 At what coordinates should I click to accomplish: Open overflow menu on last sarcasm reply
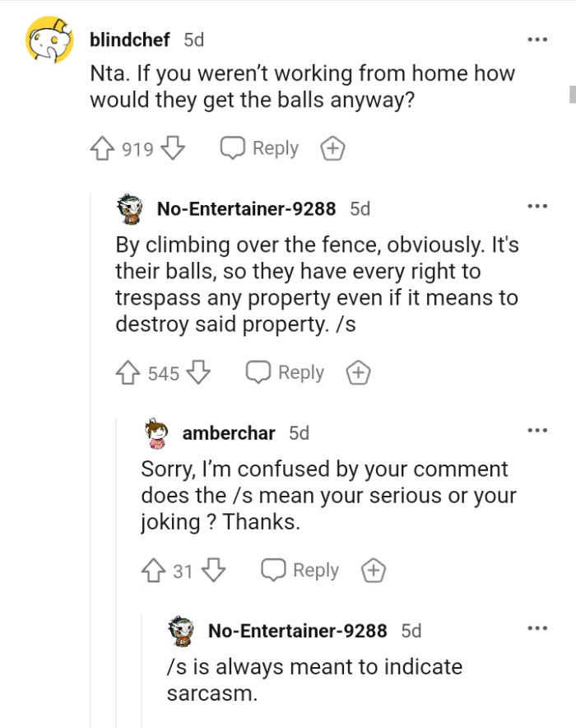point(537,628)
